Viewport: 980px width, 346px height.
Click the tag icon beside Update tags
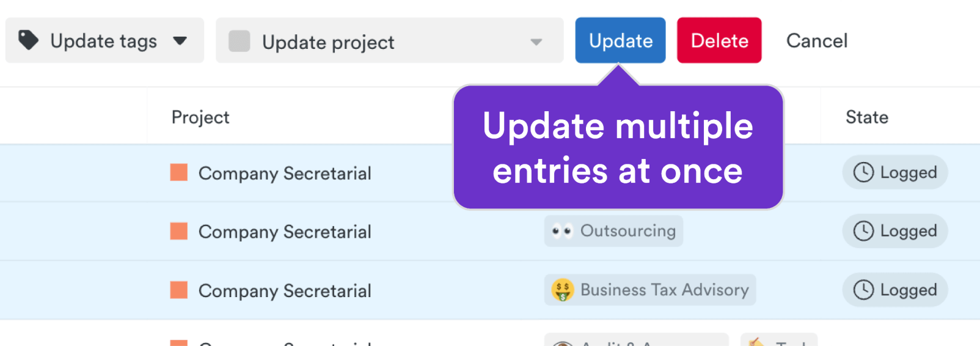point(28,40)
